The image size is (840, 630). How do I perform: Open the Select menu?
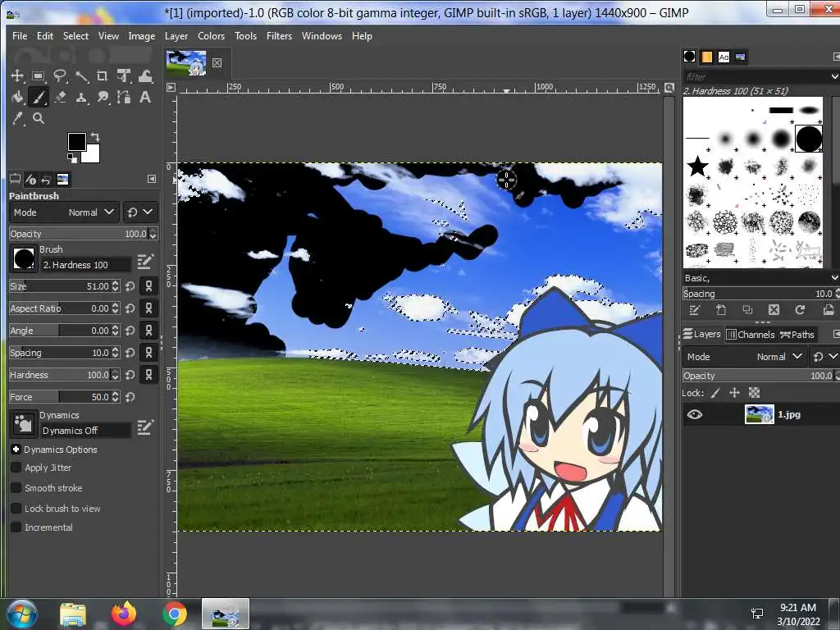pyautogui.click(x=75, y=36)
